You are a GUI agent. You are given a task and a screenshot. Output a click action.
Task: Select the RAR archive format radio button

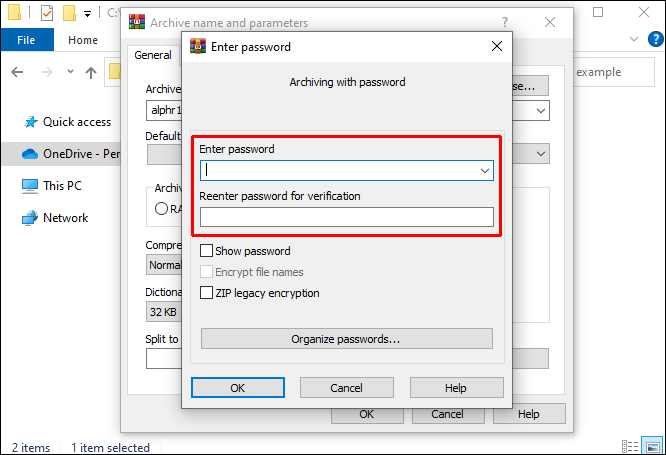pyautogui.click(x=160, y=209)
